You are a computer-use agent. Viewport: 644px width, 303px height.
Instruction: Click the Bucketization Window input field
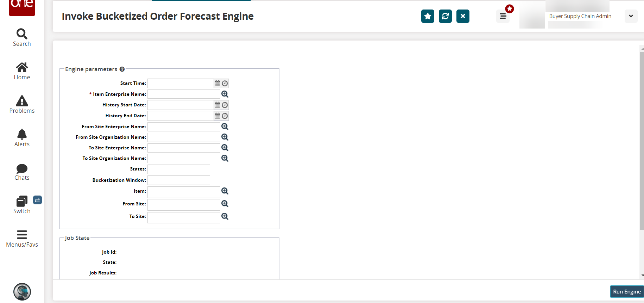(179, 180)
